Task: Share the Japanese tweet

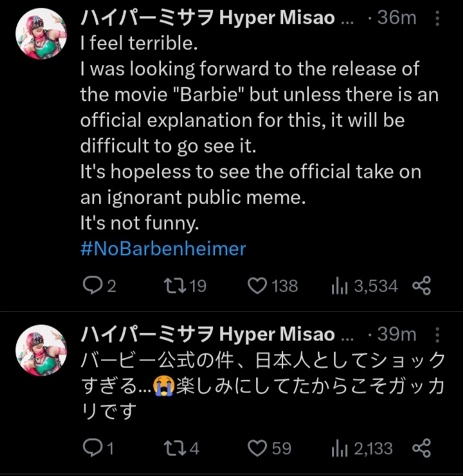Action: [x=421, y=448]
